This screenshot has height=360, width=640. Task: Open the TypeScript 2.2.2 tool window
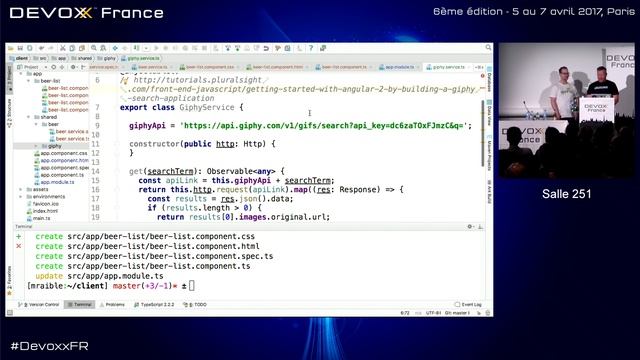tap(154, 304)
